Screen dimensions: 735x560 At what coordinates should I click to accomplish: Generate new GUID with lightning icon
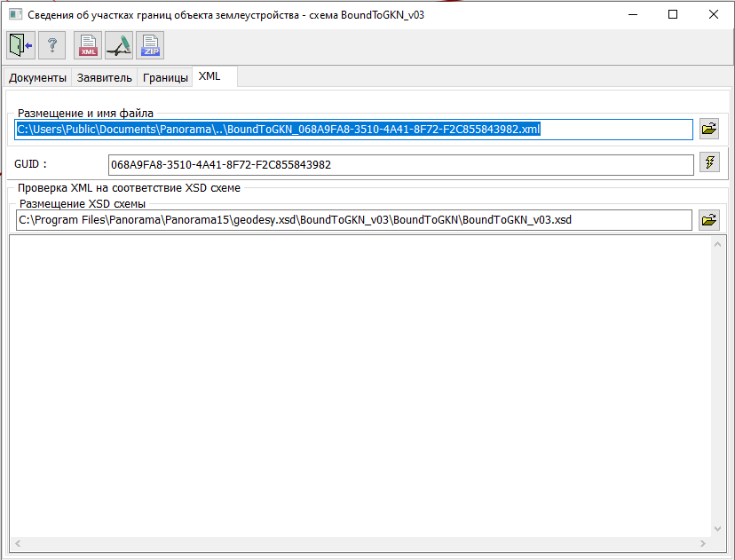[x=708, y=162]
